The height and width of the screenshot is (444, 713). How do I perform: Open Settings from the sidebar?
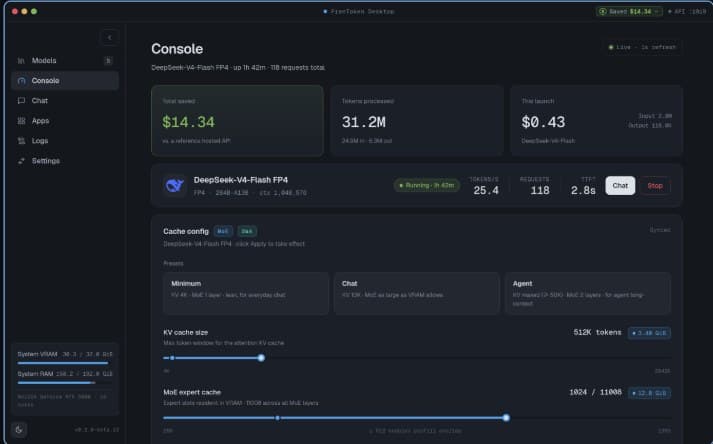(65, 161)
